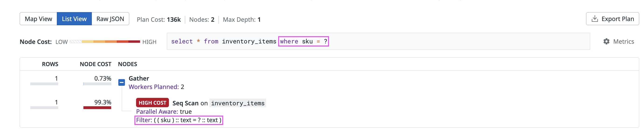Open the Metrics settings gear icon
Viewport: 644px width, 135px height.
pos(606,42)
